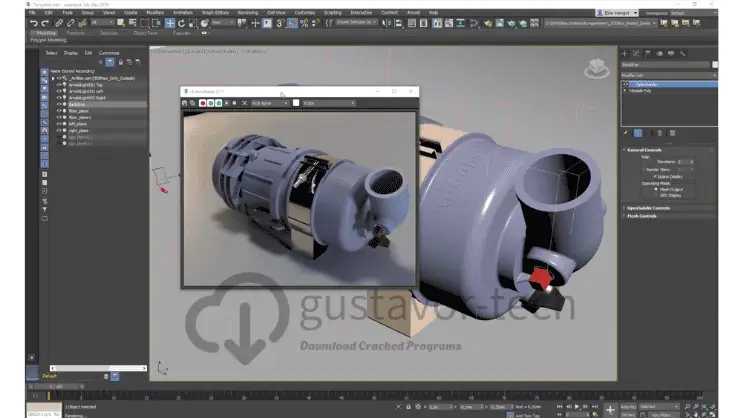Expand the top tree node in scene explorer

[x=53, y=78]
